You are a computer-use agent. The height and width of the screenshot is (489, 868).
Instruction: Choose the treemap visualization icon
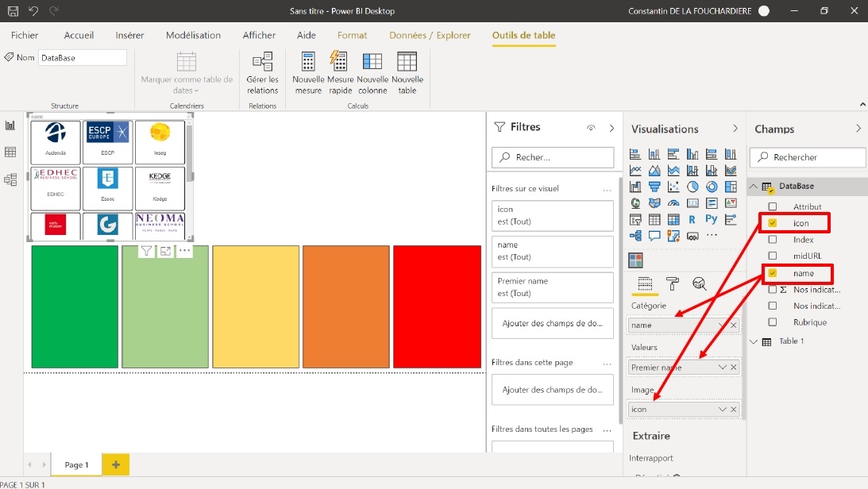[x=731, y=187]
